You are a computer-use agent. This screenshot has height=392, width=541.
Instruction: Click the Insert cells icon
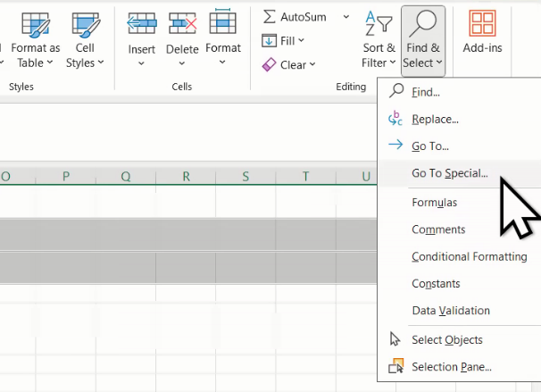pyautogui.click(x=141, y=23)
